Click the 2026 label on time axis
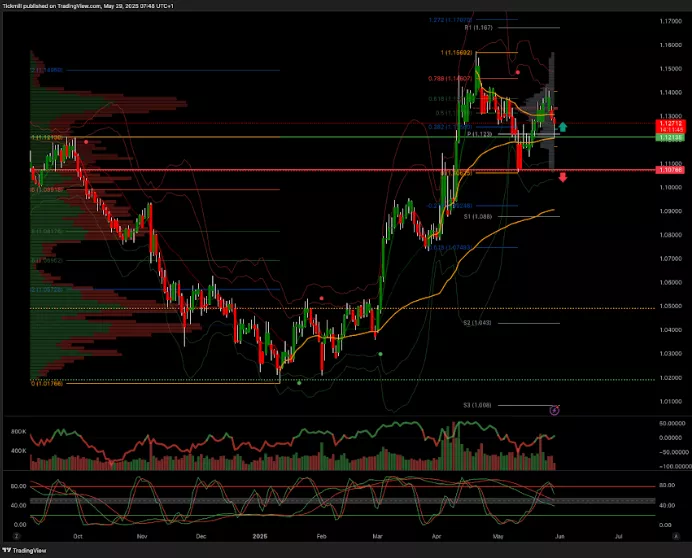This screenshot has width=692, height=558. [258, 537]
